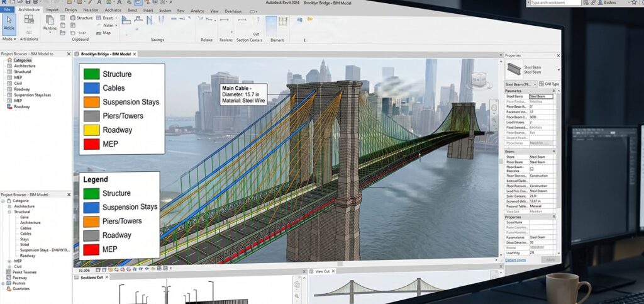This screenshot has width=644, height=304.
Task: Click the tab icon left of Sections Cut
Action: [77, 278]
